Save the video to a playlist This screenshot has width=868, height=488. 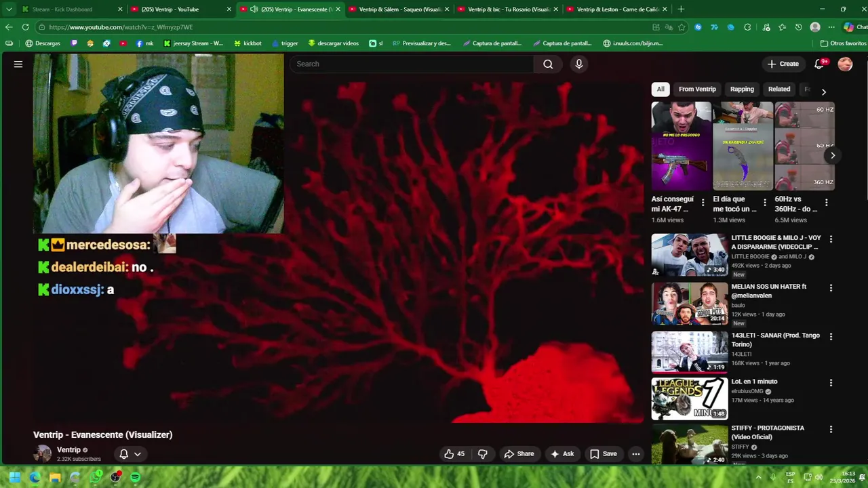[604, 454]
